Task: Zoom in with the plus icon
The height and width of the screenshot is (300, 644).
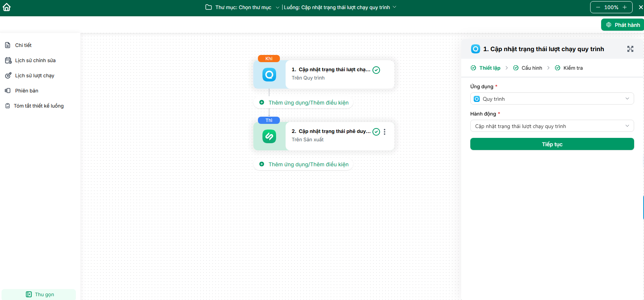Action: point(625,7)
